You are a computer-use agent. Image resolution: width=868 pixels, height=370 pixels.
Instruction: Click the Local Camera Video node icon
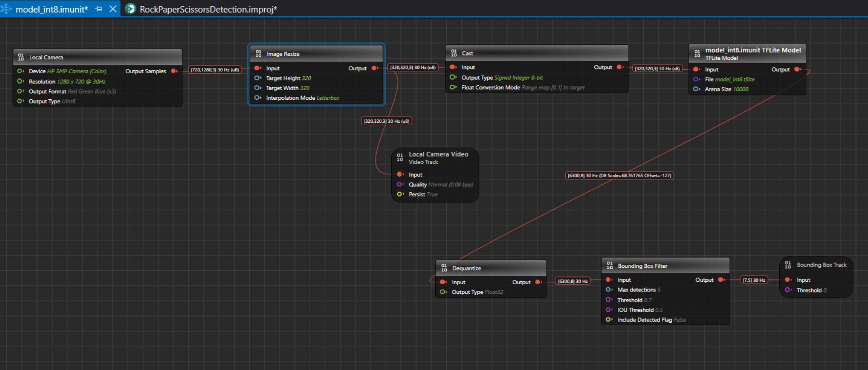[x=400, y=158]
